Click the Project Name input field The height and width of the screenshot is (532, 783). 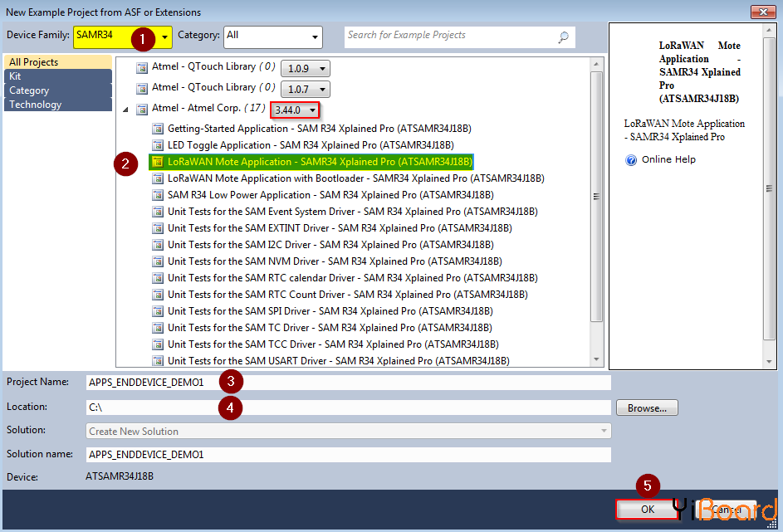point(348,383)
